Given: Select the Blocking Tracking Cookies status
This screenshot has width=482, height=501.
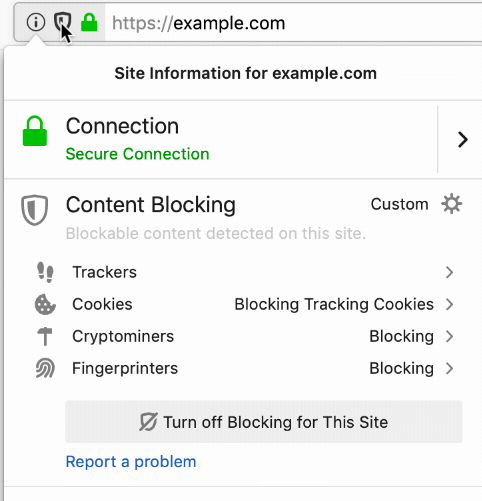Looking at the screenshot, I should (x=334, y=304).
